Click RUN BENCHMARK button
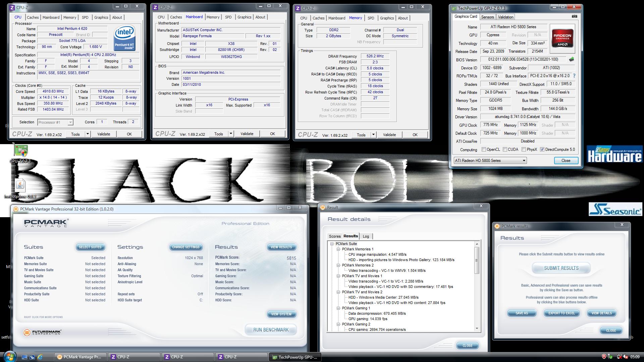The width and height of the screenshot is (644, 362). point(271,330)
